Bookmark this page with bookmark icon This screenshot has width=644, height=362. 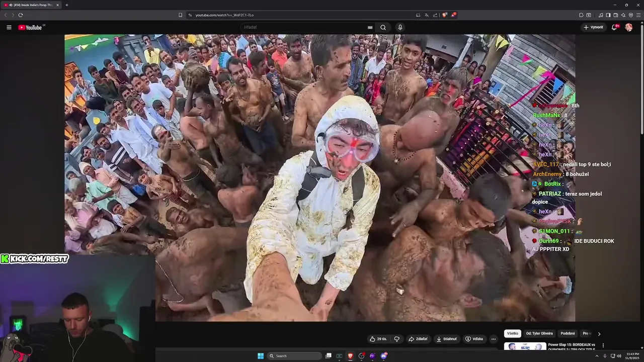pos(181,15)
